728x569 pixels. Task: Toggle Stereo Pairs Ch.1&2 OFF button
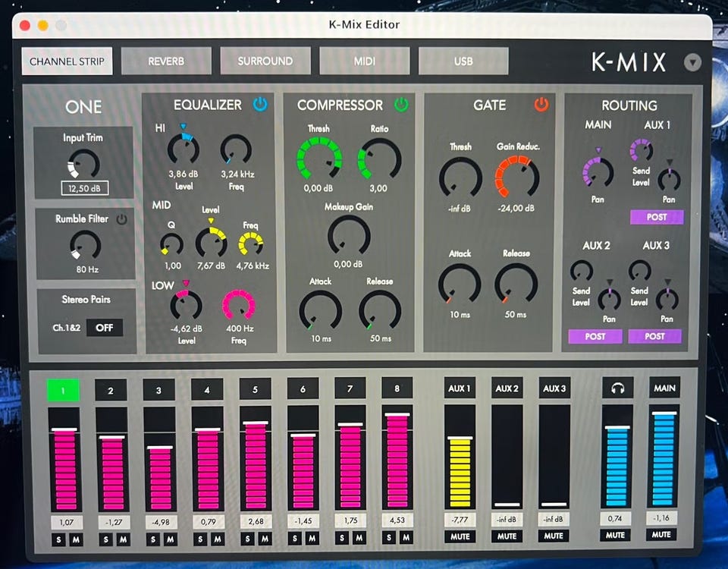(x=105, y=328)
